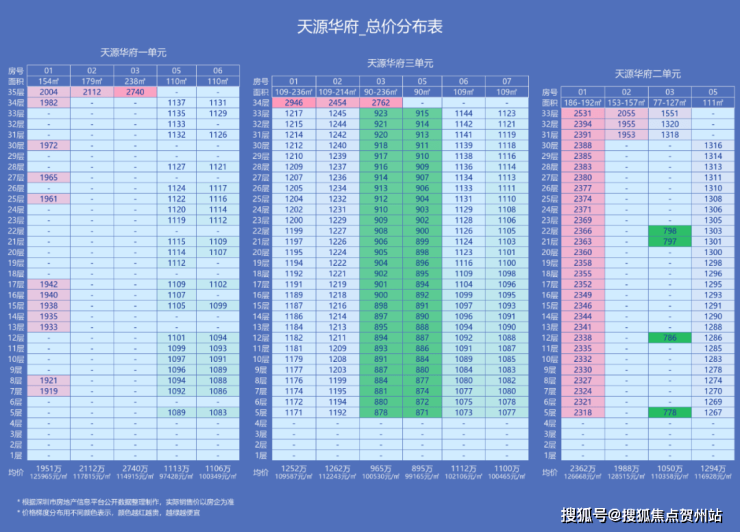Click the 109-236㎡ area header cell
The image size is (740, 532).
click(x=294, y=92)
